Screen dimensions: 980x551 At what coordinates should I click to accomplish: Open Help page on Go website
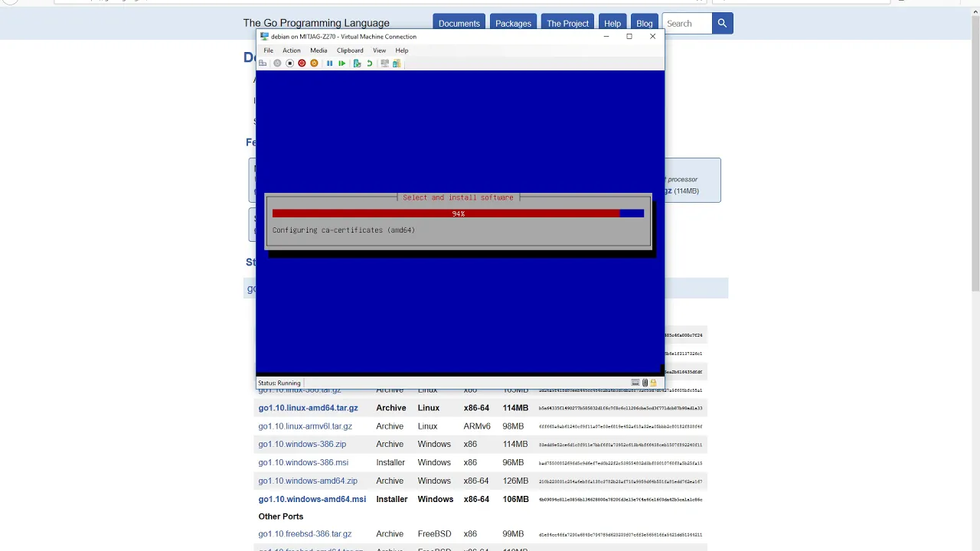pos(612,24)
